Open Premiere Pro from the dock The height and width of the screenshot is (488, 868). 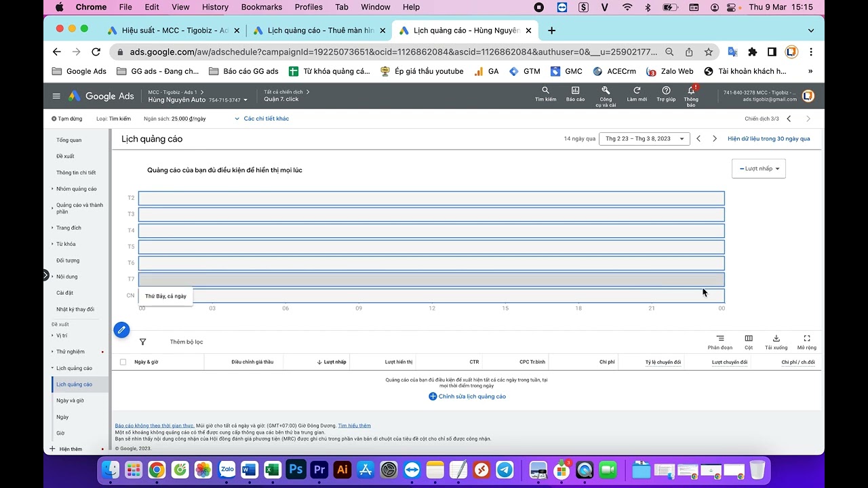[x=319, y=469]
